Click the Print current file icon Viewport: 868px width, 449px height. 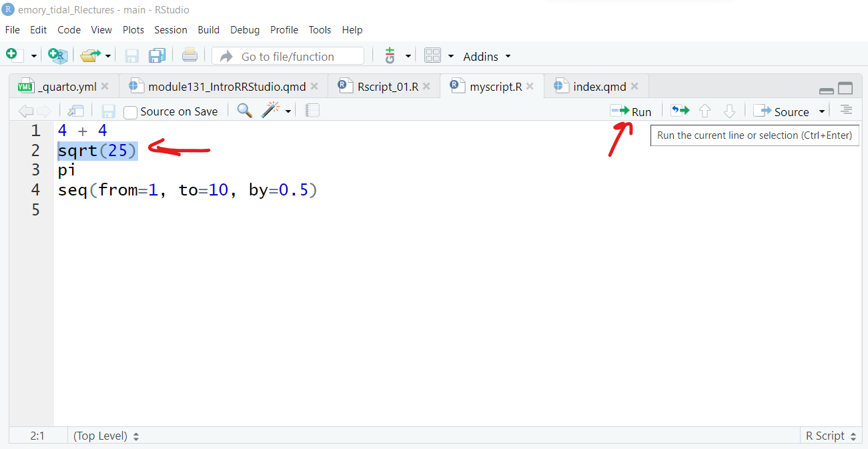(189, 56)
